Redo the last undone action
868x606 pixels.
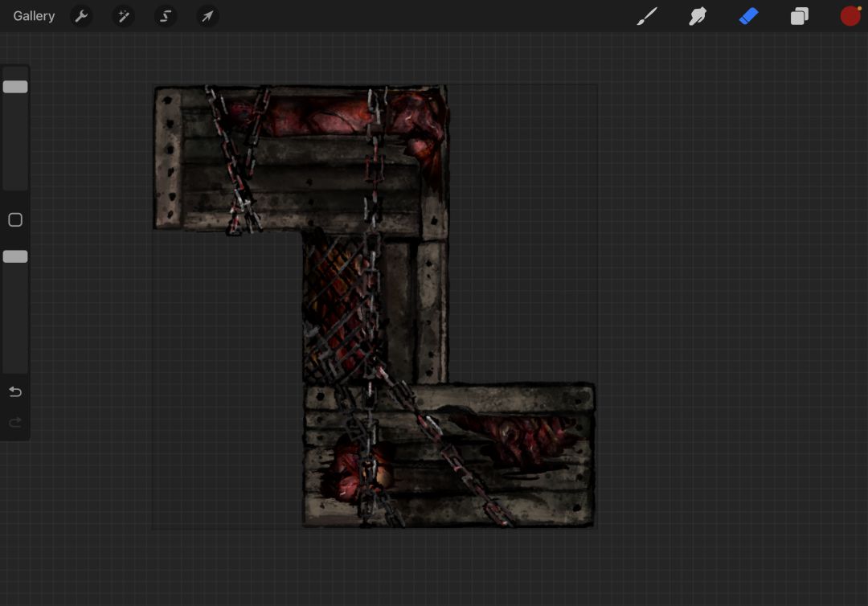pos(15,423)
